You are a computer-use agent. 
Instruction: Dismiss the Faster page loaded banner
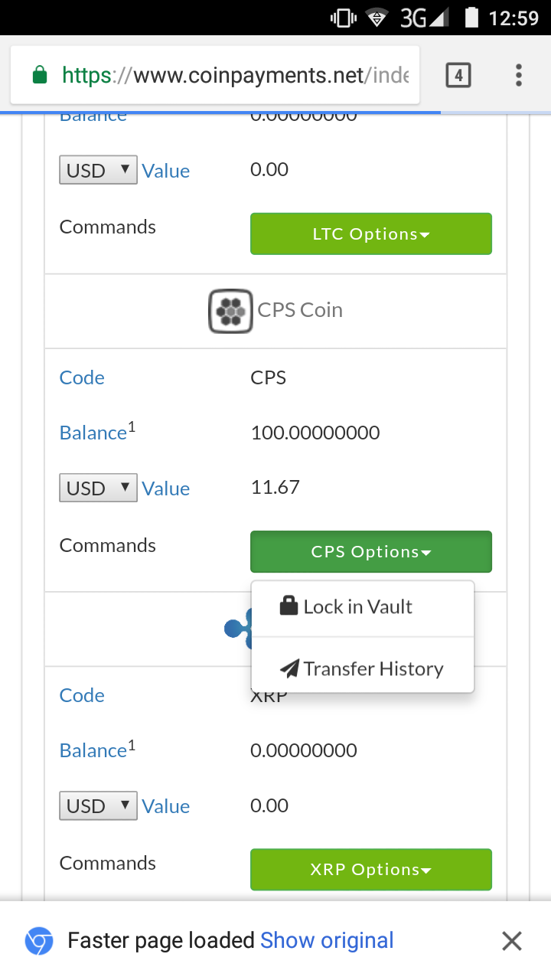[511, 941]
